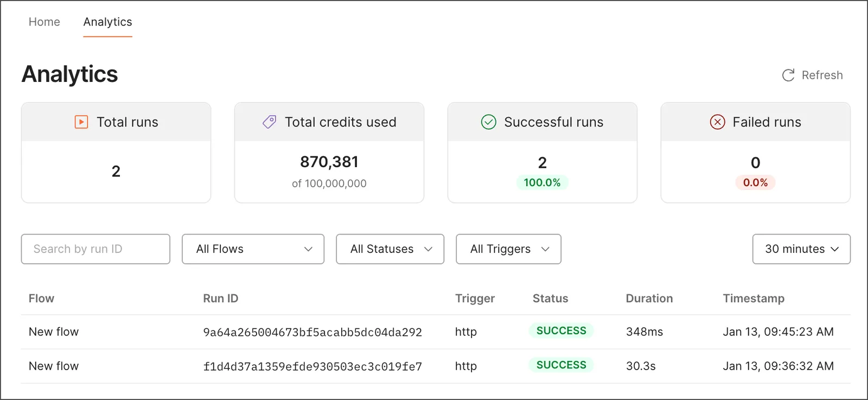Click SUCCESS badge of the 348ms run
868x400 pixels.
tap(561, 331)
